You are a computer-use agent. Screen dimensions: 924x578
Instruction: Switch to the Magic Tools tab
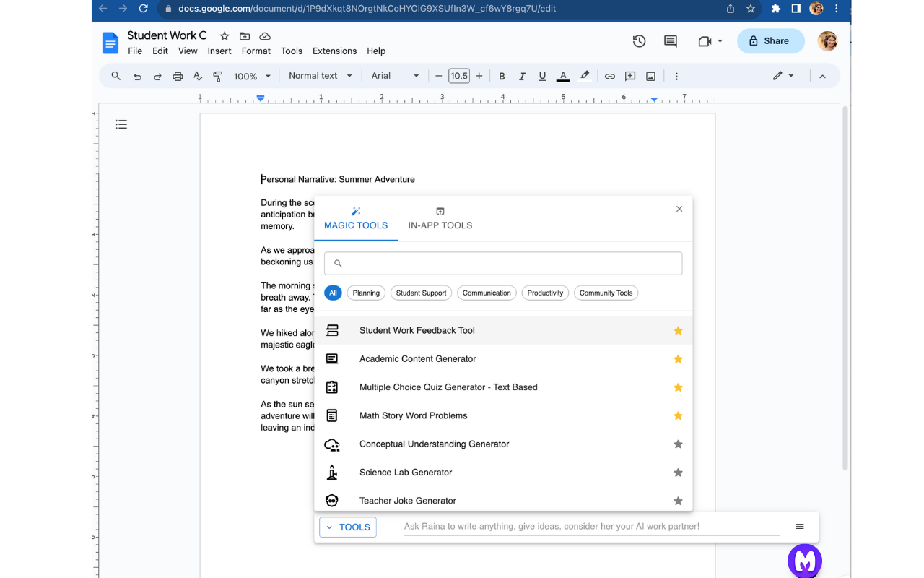point(356,219)
